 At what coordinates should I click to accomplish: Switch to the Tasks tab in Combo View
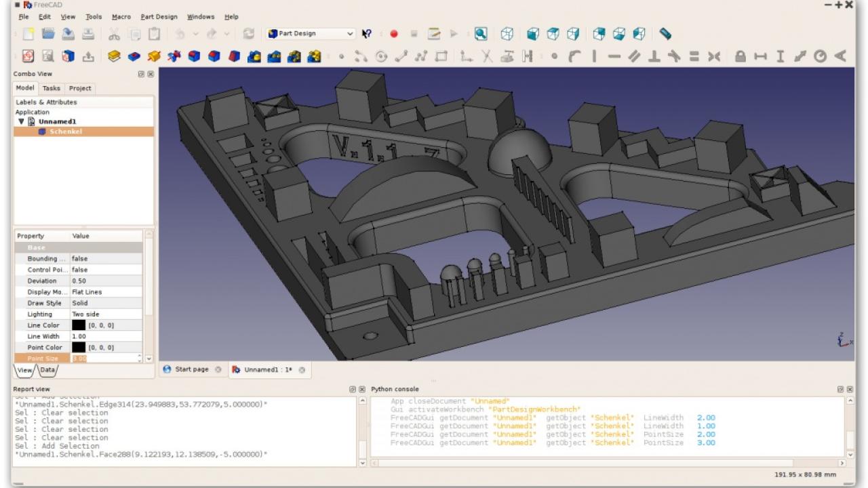tap(51, 88)
